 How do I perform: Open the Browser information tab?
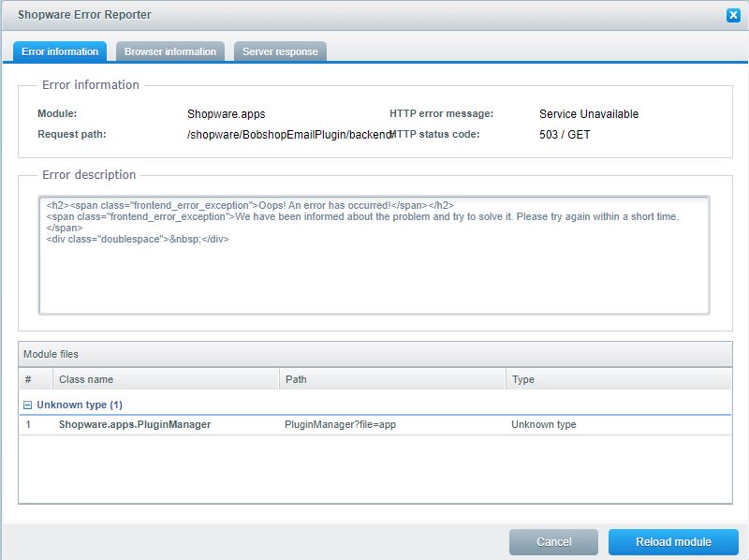[x=170, y=52]
